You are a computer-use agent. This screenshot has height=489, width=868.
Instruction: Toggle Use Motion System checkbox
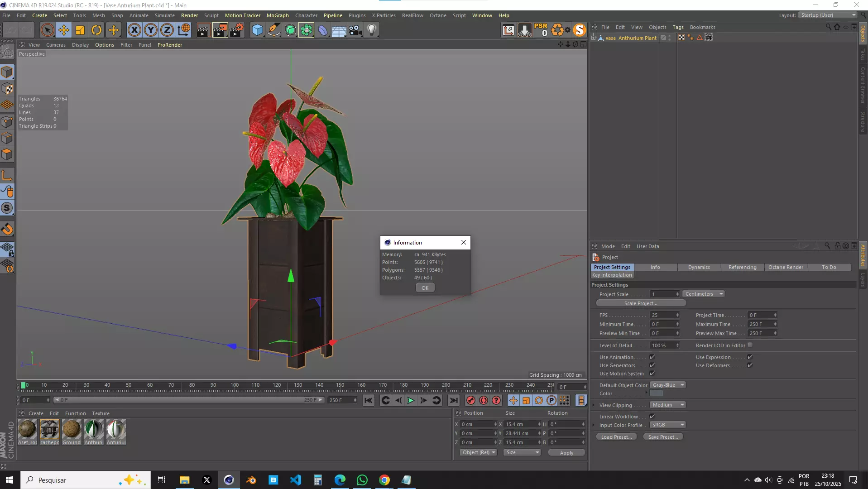[x=652, y=374]
